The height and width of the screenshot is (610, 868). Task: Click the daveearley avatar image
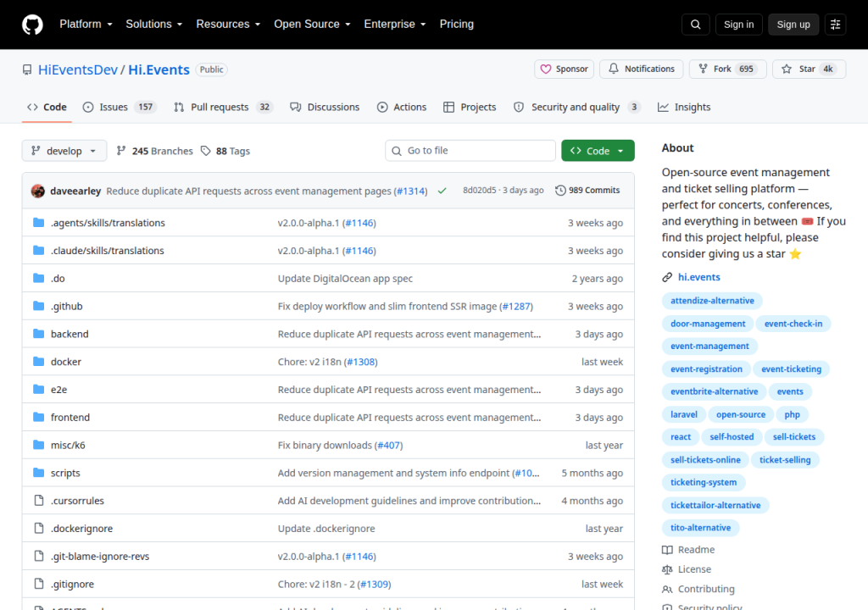click(38, 191)
